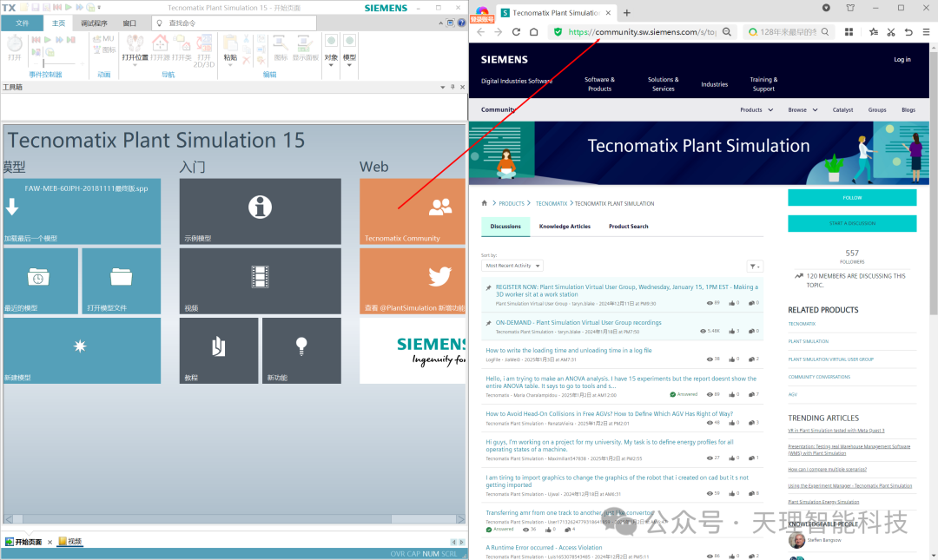938x560 pixels.
Task: Open 'How to Avoid Head-On Collisions' discussion
Action: coord(609,413)
